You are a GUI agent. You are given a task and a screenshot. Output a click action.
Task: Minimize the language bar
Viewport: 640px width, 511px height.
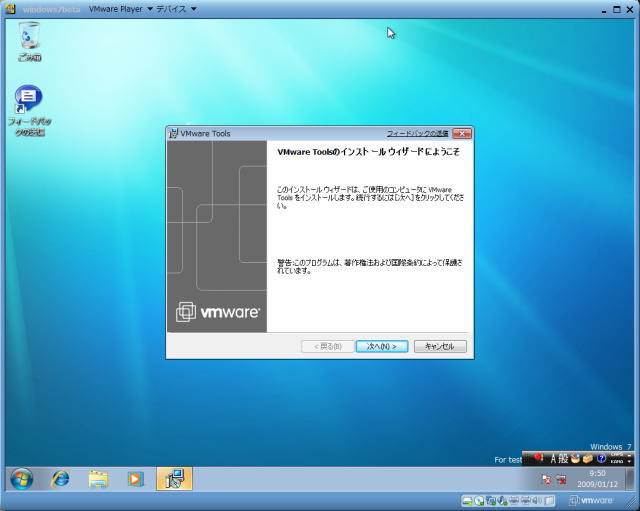pos(629,455)
